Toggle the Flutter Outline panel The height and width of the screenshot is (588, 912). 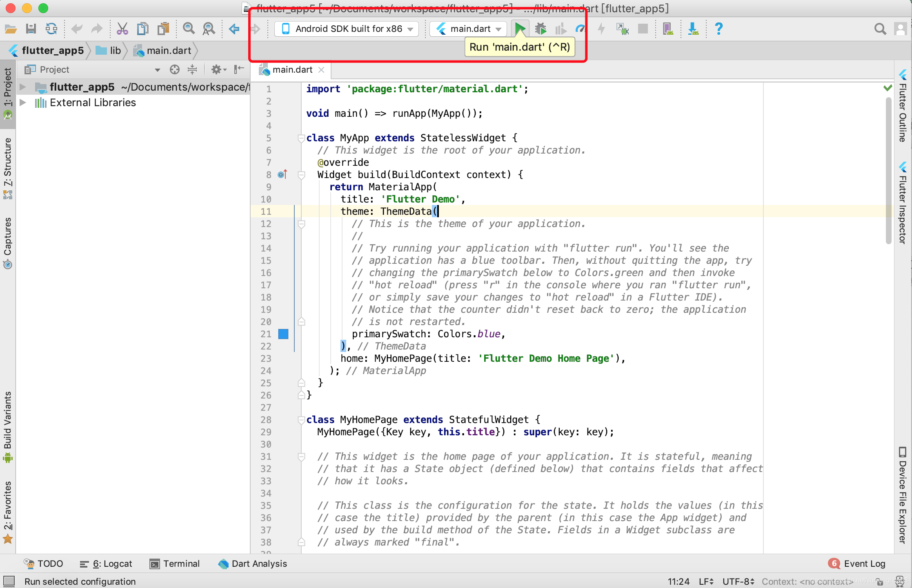point(903,106)
